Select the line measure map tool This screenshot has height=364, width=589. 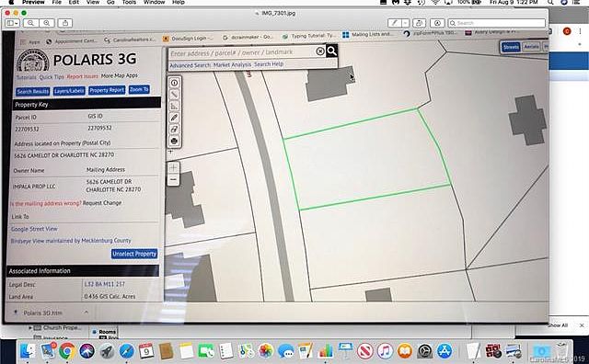pyautogui.click(x=174, y=95)
